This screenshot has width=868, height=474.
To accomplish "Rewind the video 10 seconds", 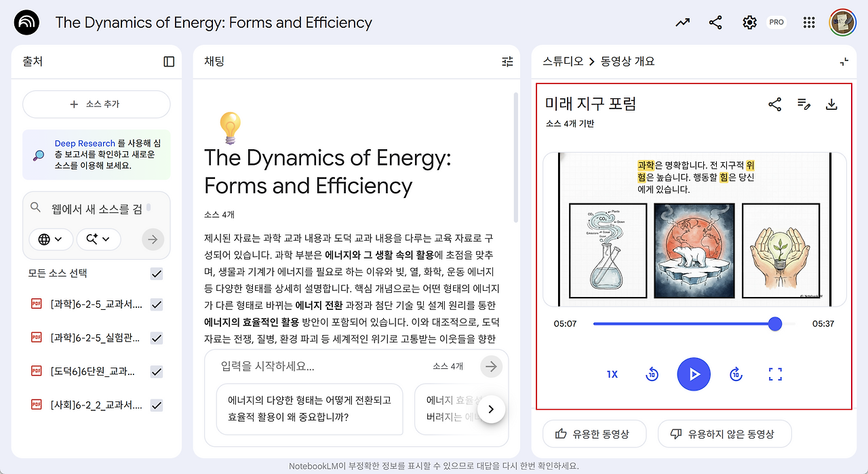I will coord(652,374).
